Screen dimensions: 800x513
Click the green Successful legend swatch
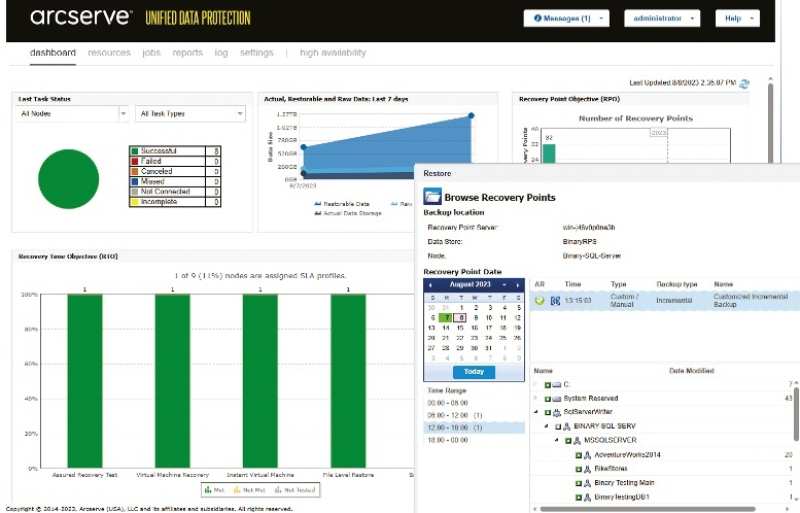[x=135, y=151]
